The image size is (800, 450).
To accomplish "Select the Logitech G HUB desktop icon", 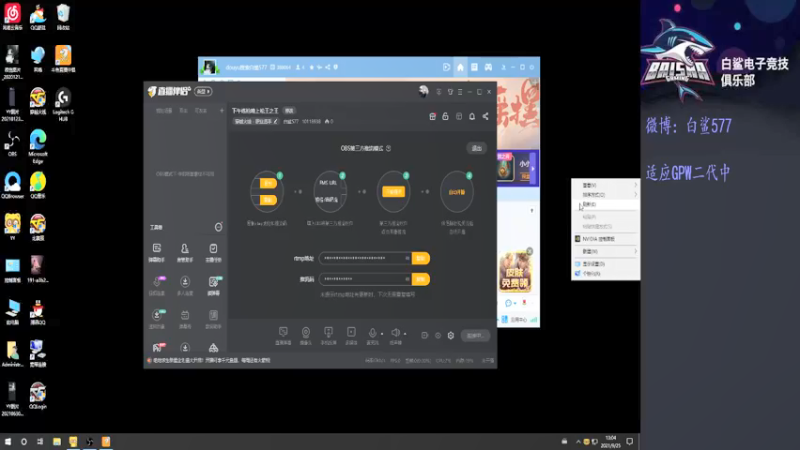I will 63,104.
